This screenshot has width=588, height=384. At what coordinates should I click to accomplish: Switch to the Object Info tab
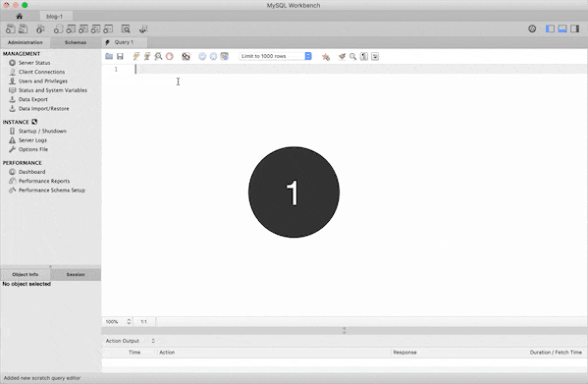click(x=26, y=275)
